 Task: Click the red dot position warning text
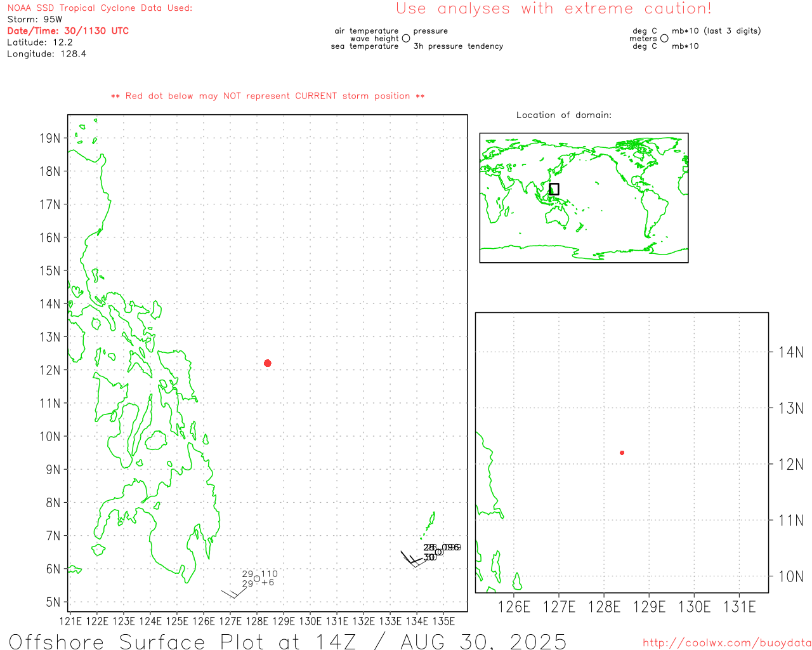pos(268,96)
